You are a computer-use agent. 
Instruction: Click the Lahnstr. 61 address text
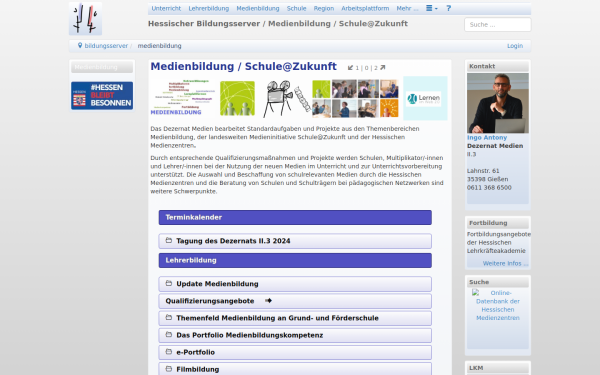pos(483,171)
